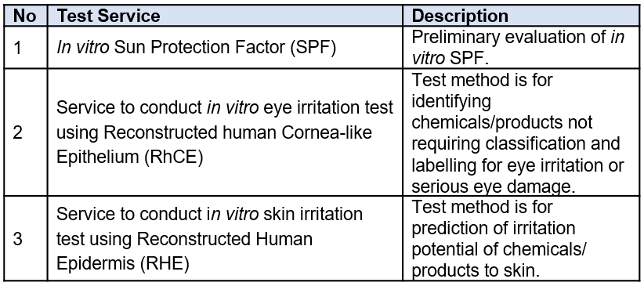This screenshot has height=286, width=644.
Task: Click the text 'products to skin.'
Action: (x=474, y=271)
